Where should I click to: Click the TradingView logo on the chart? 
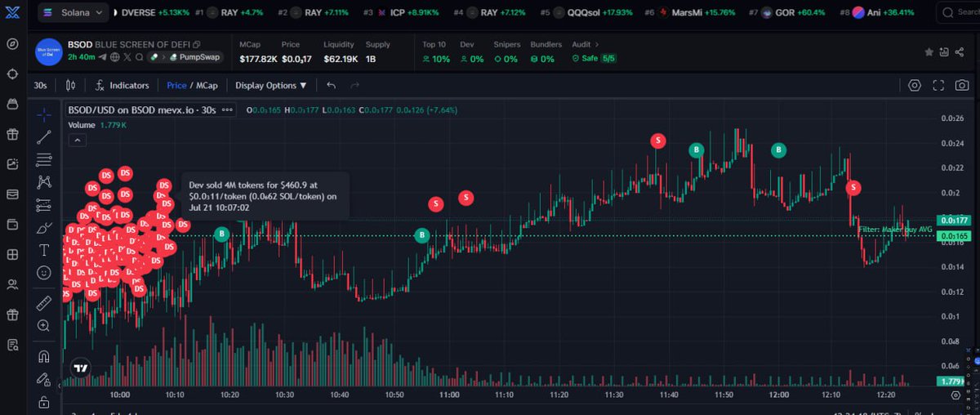[80, 368]
